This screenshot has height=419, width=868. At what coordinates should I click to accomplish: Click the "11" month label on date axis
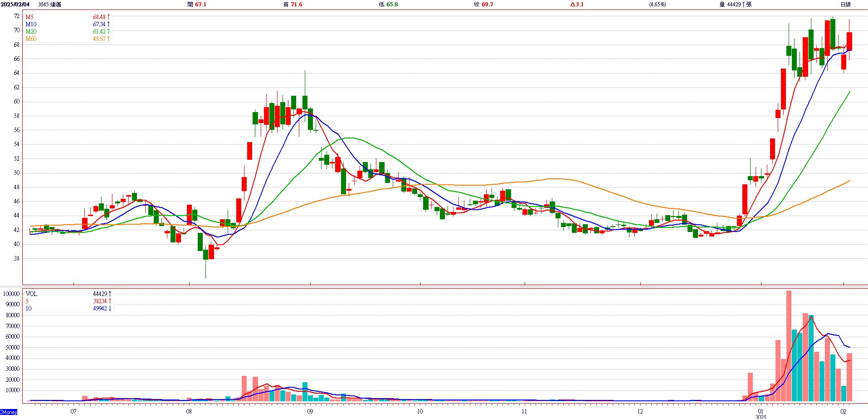(524, 412)
